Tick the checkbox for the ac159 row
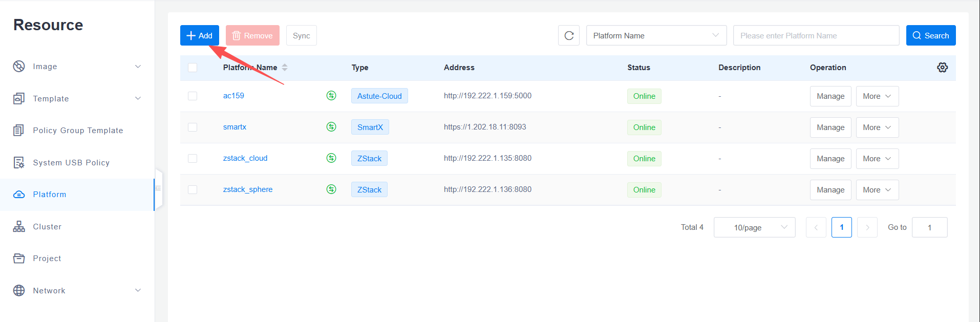The width and height of the screenshot is (980, 322). [193, 96]
